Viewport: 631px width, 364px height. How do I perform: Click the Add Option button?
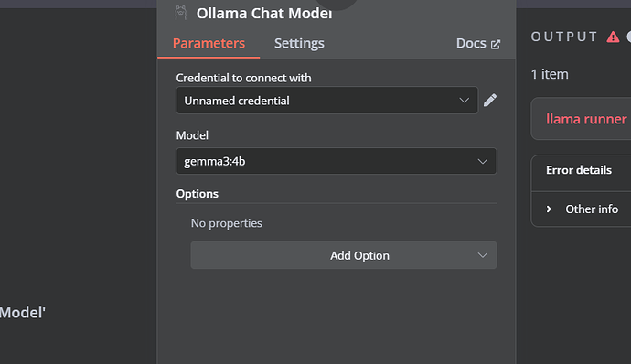click(344, 255)
